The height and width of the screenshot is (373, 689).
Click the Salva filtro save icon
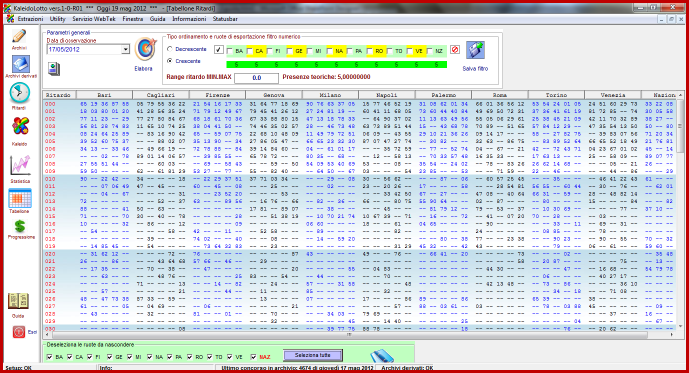click(x=475, y=51)
